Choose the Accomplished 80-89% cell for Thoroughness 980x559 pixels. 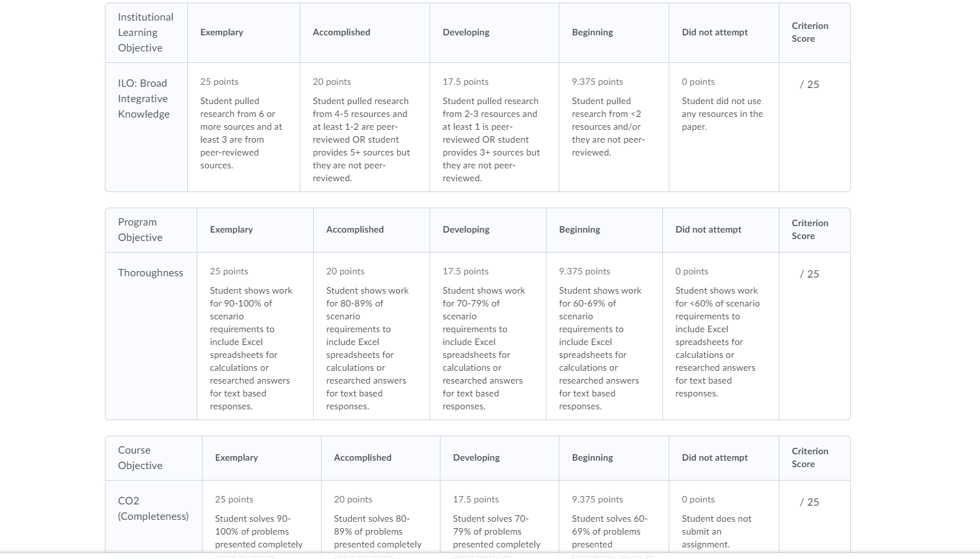point(372,336)
